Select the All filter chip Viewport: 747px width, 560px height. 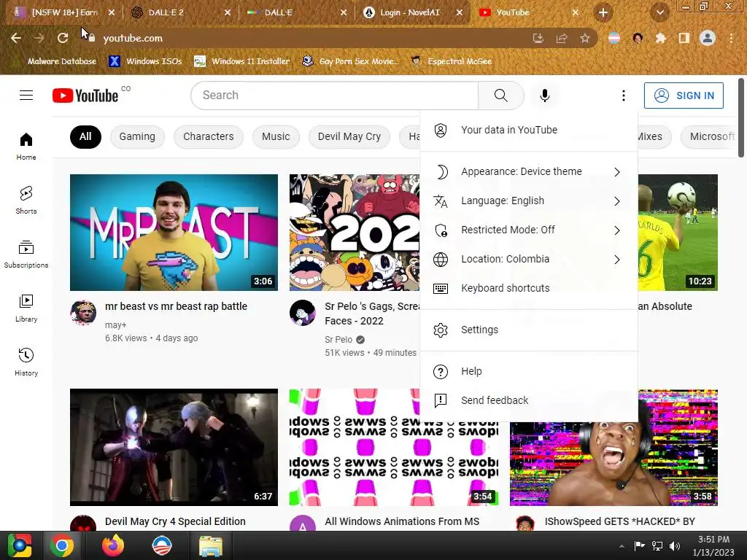(x=85, y=136)
